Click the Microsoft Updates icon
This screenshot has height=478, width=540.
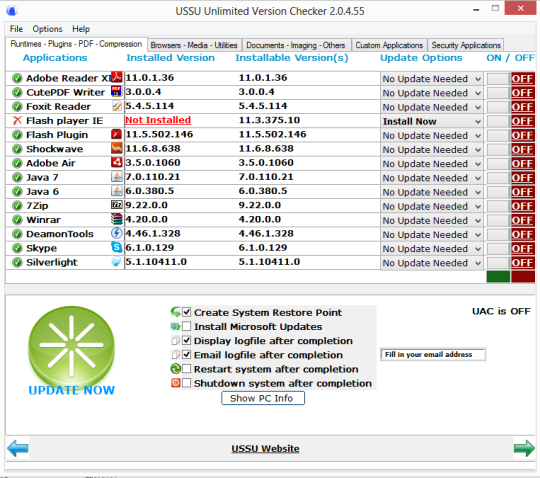coord(176,326)
